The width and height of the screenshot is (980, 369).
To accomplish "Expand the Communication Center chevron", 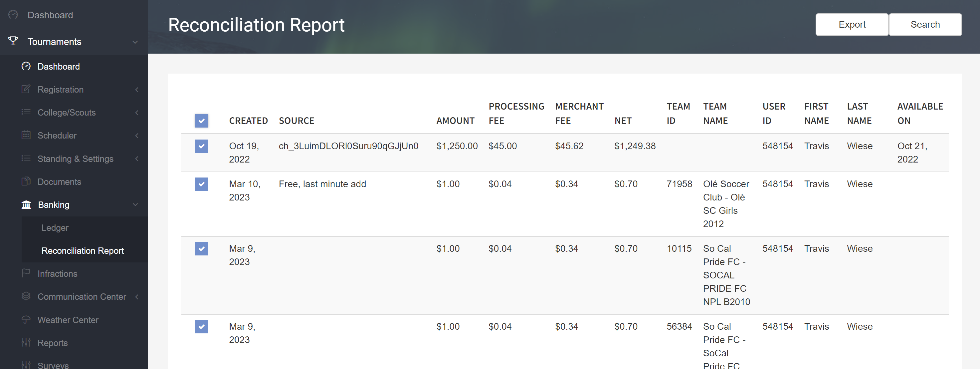I will (137, 297).
